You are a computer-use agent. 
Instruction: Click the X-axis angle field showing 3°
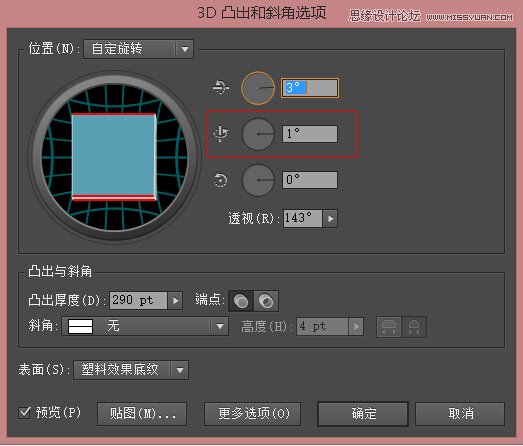click(310, 88)
